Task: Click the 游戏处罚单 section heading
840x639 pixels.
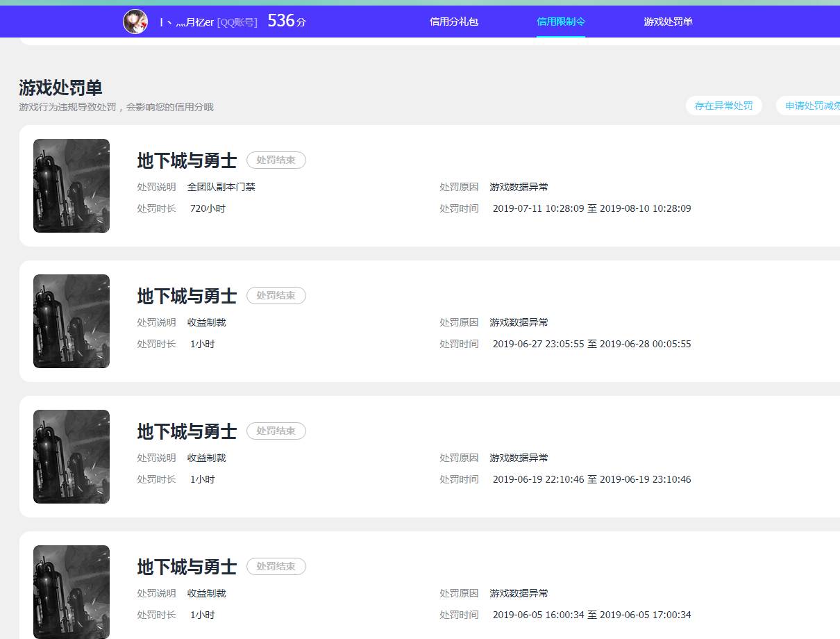Action: point(61,88)
